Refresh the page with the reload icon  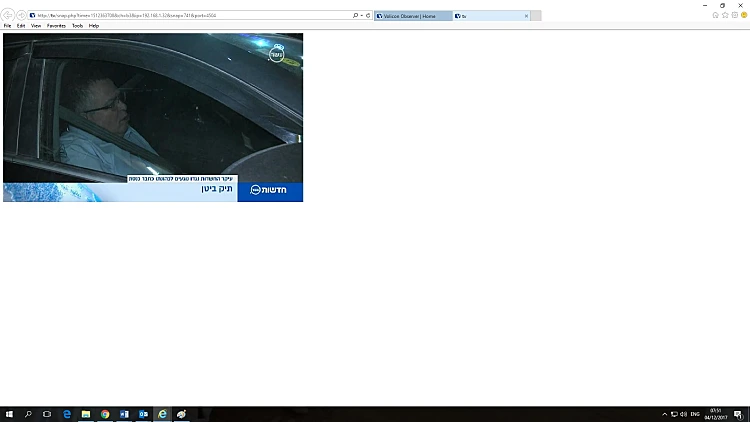click(x=368, y=16)
